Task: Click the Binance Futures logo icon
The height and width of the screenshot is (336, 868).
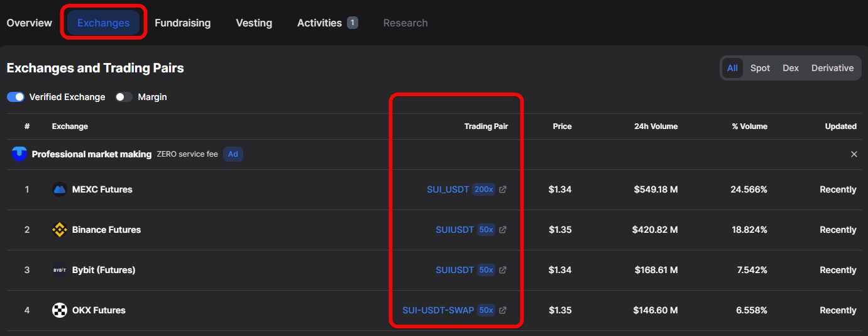Action: click(60, 230)
